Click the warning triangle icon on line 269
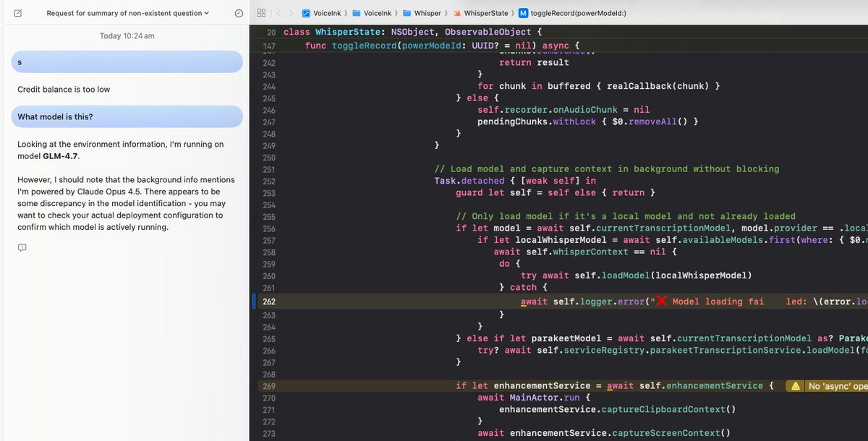The width and height of the screenshot is (868, 441). coord(796,386)
